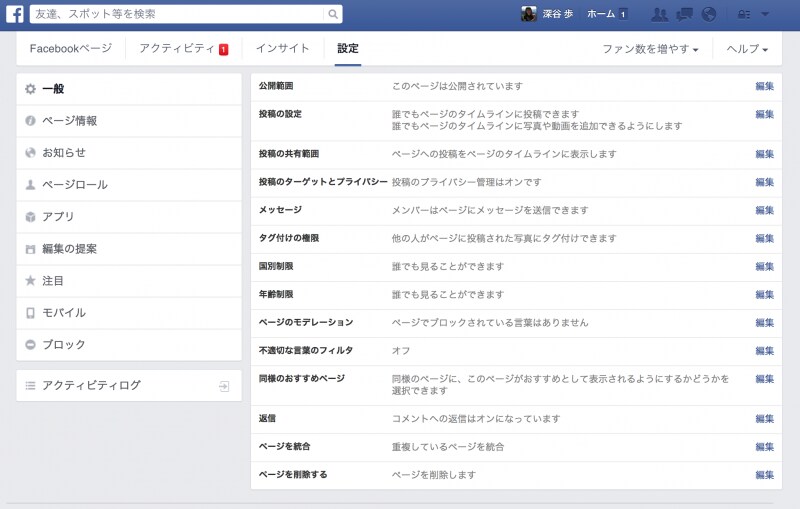This screenshot has width=800, height=509.
Task: Edit the 年齢制限 setting
Action: pyautogui.click(x=764, y=294)
